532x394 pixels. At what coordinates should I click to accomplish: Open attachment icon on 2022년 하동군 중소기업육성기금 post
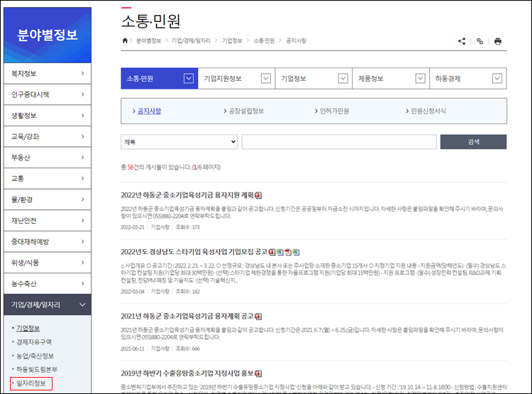point(258,195)
